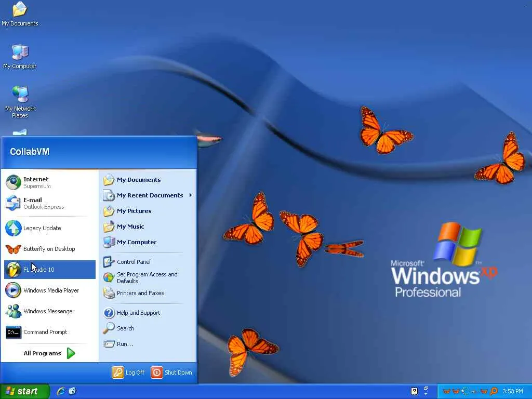Start FL Studio 10

49,270
